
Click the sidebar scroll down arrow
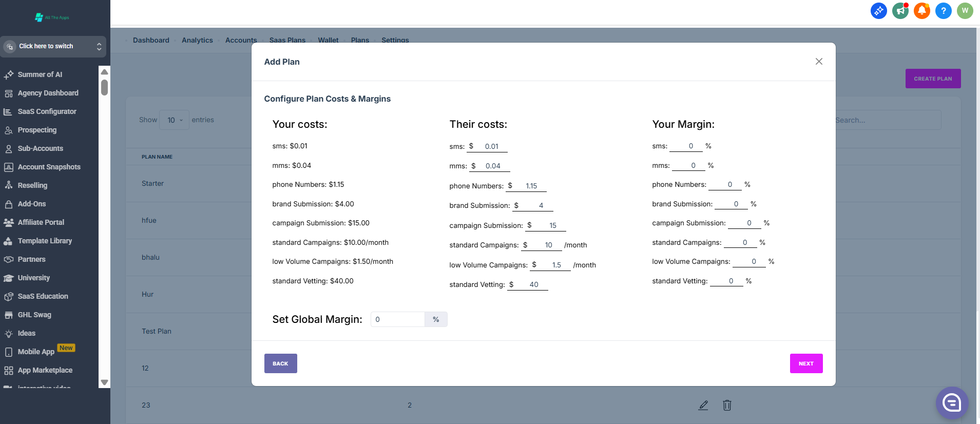104,382
